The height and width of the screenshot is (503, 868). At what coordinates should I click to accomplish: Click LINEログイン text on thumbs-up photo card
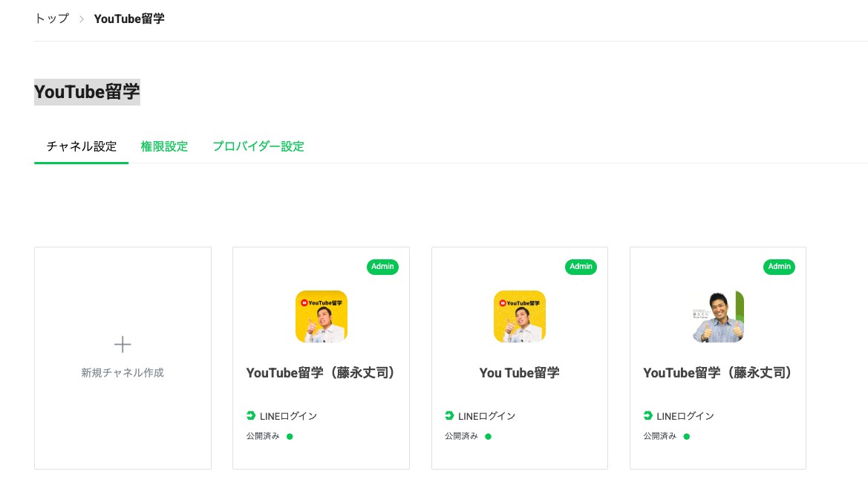685,416
